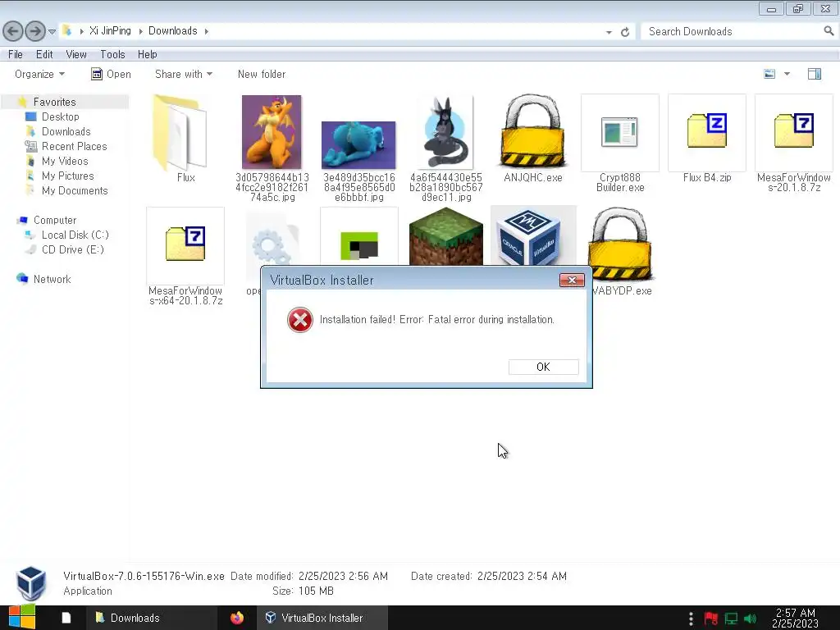
Task: Go back with the Back arrow button
Action: tap(13, 31)
